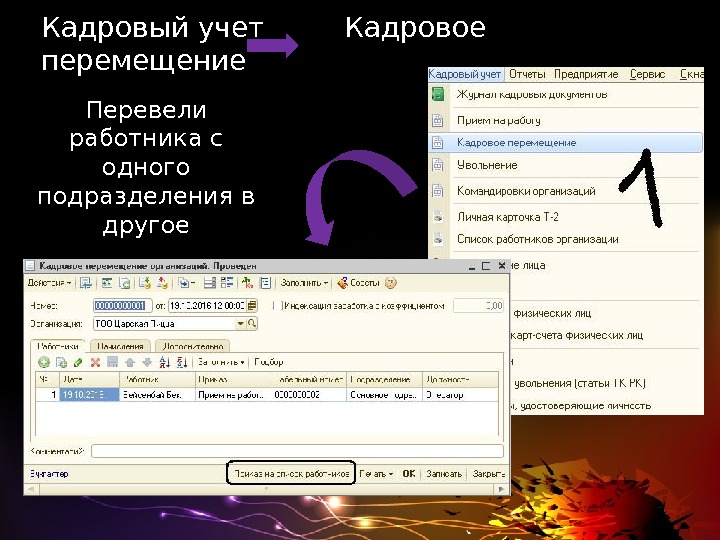Click the Дт/Кт postings toolbar icon
The width and height of the screenshot is (720, 540).
point(248,283)
